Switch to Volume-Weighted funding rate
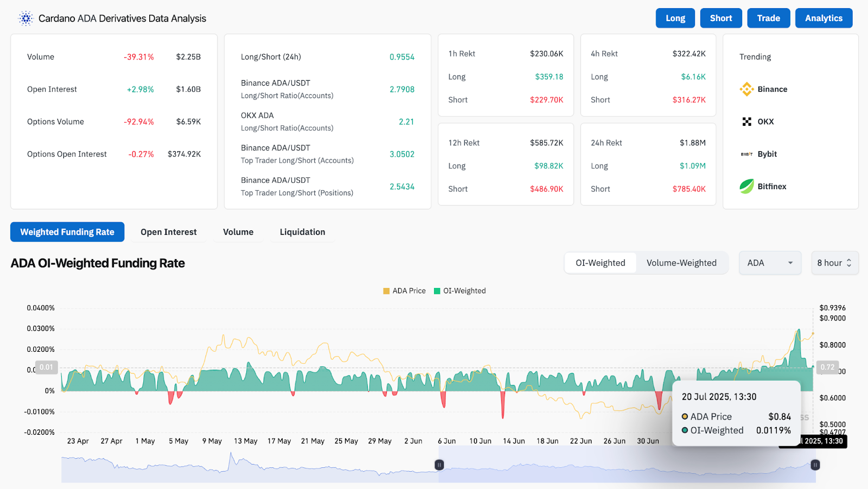868x489 pixels. point(681,263)
